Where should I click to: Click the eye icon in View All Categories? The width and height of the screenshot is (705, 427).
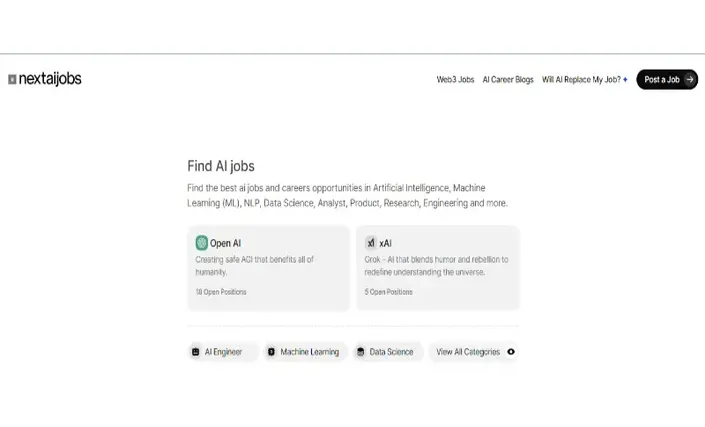coord(511,351)
